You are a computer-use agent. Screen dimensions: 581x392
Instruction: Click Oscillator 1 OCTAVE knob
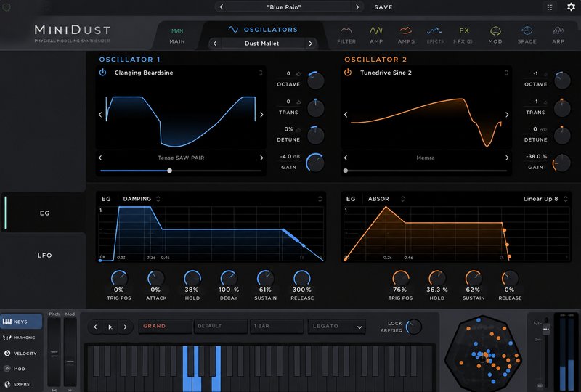coord(316,81)
